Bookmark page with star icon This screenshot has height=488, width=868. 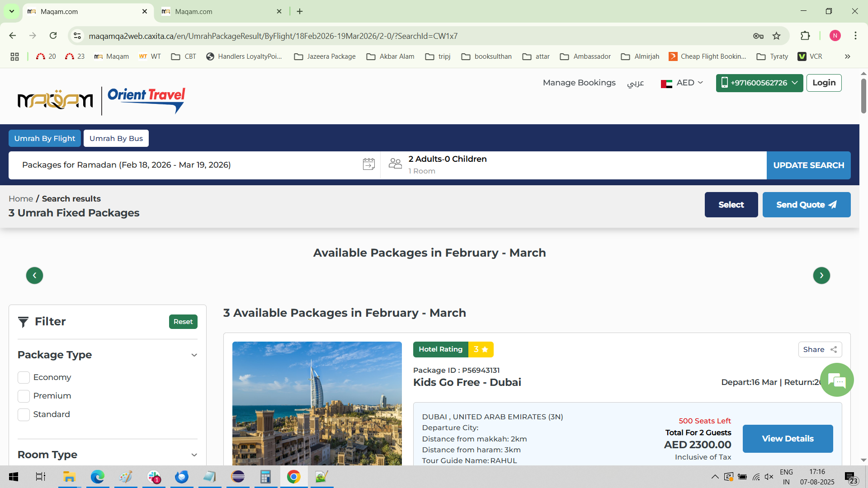776,36
